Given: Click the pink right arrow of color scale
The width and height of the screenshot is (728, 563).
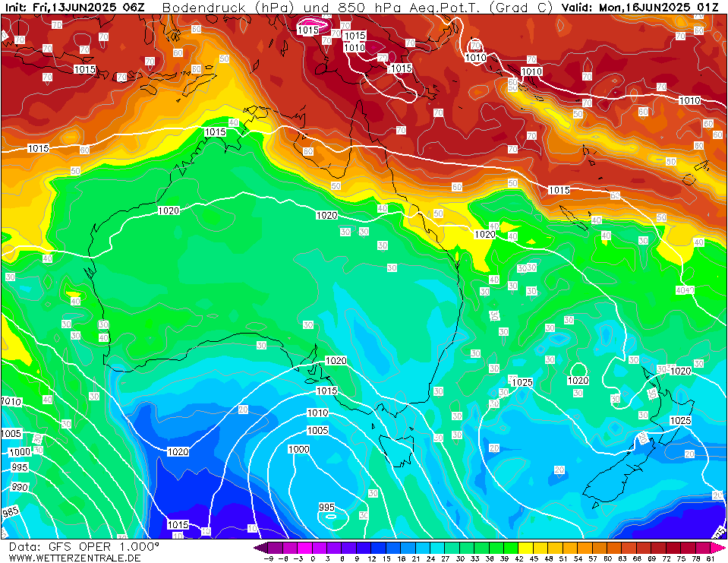Looking at the screenshot, I should click(717, 547).
